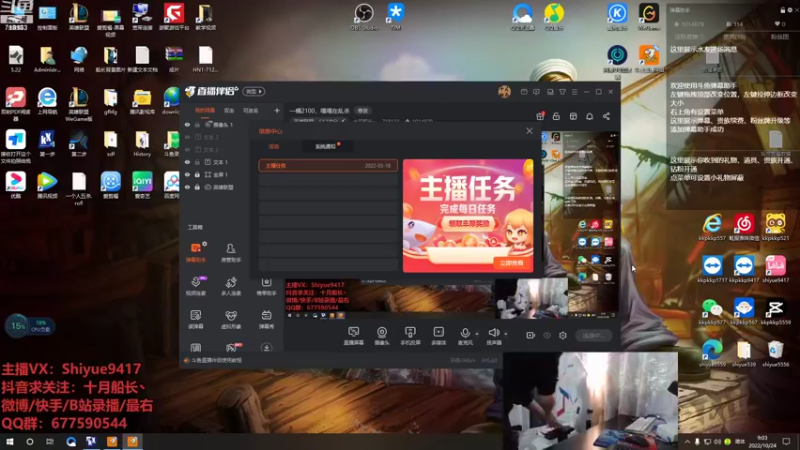Click the speaker icon in bottom bar
Screen dimensions: 800x450
click(x=493, y=334)
